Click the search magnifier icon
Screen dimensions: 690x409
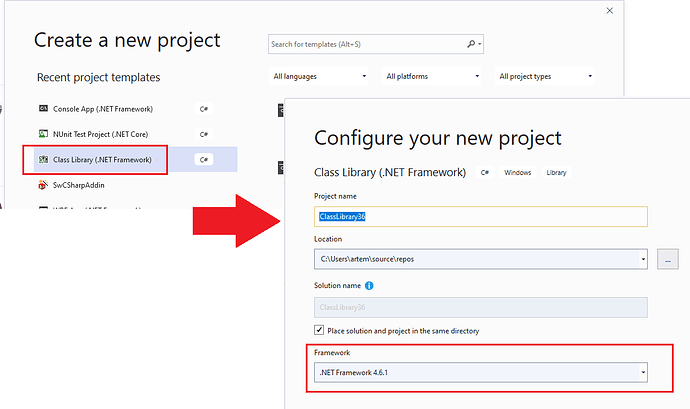[471, 44]
